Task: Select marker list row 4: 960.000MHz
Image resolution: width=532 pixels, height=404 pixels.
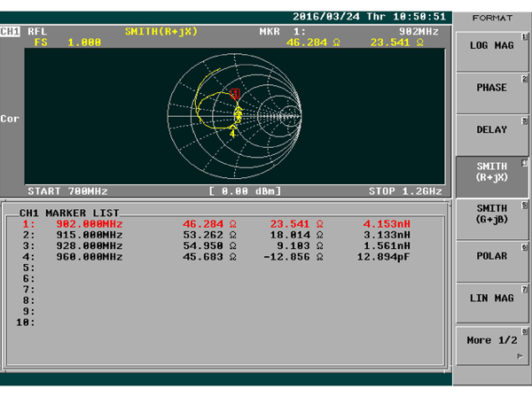Action: 216,257
